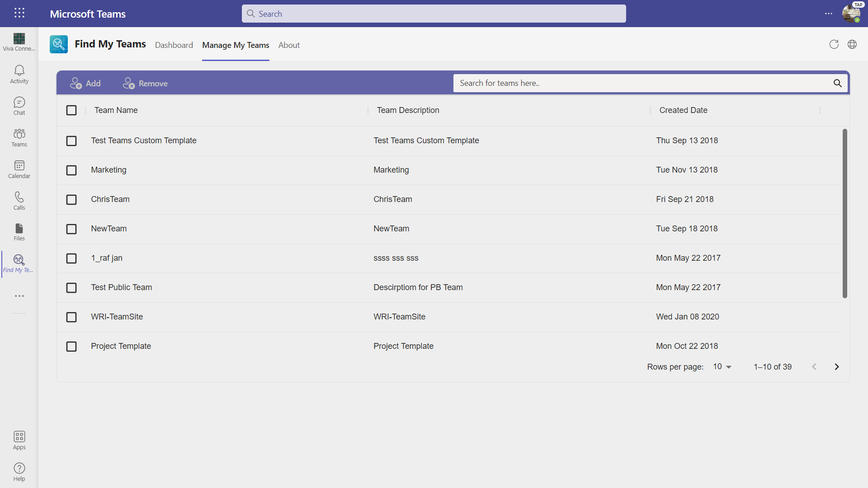Click the Remove team button

coord(145,84)
